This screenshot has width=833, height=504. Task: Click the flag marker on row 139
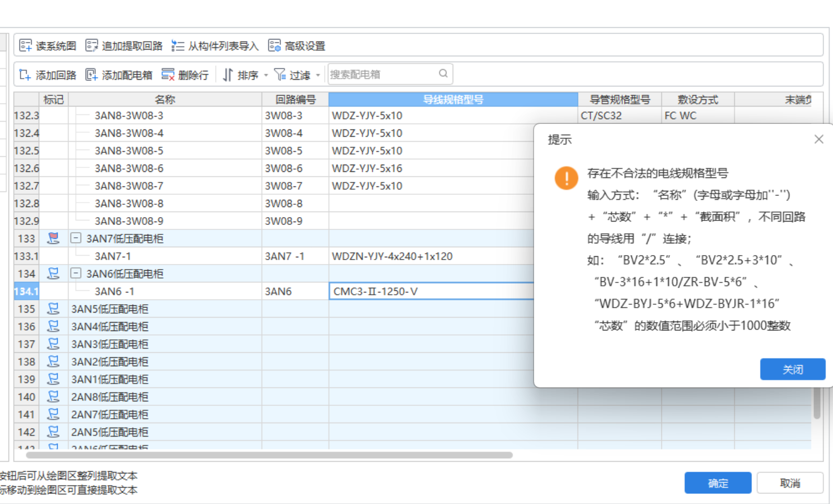coord(53,379)
